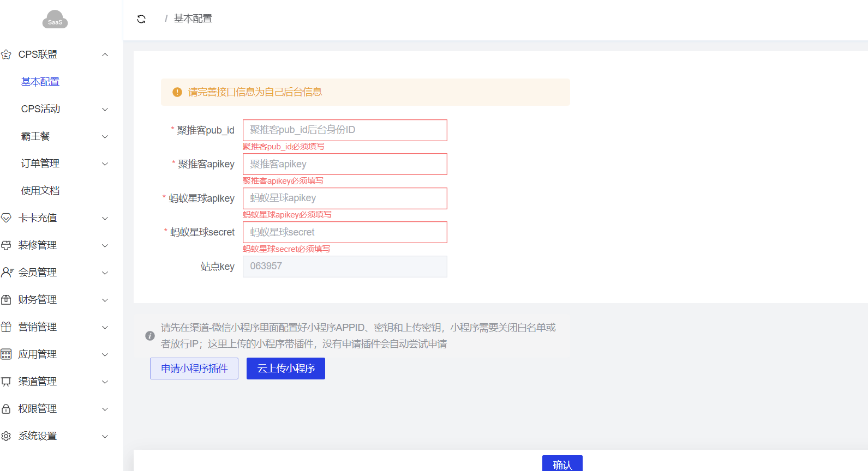Image resolution: width=868 pixels, height=471 pixels.
Task: Click the SaaS cloud logo
Action: tap(55, 20)
